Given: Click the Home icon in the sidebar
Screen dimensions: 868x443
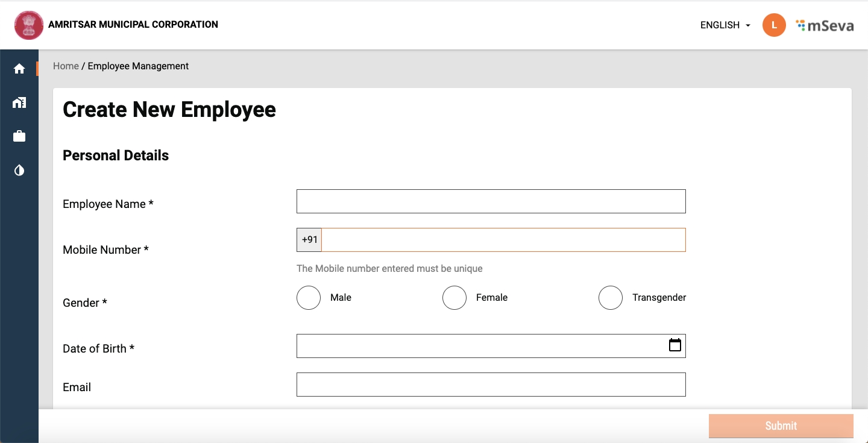Looking at the screenshot, I should (x=19, y=69).
